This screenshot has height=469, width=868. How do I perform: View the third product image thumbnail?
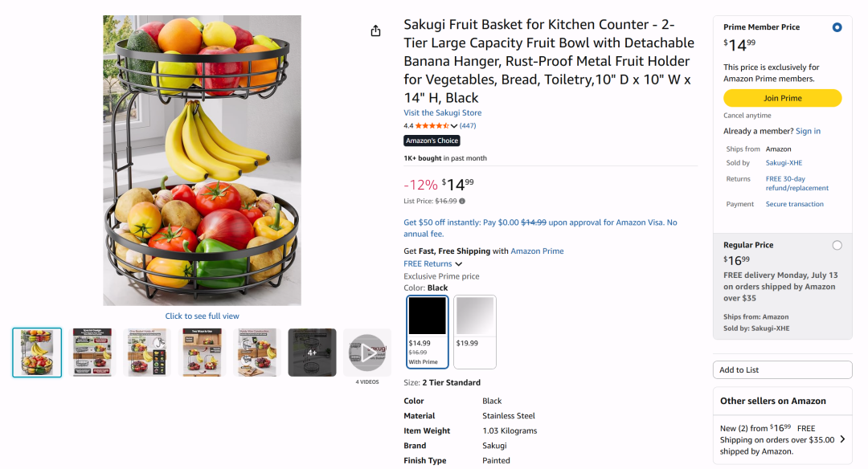(x=147, y=353)
